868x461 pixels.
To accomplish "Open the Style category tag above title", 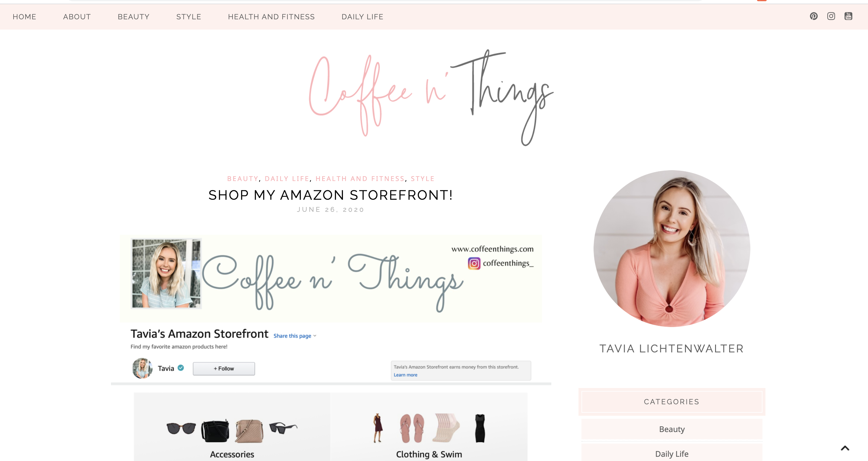I will 423,179.
